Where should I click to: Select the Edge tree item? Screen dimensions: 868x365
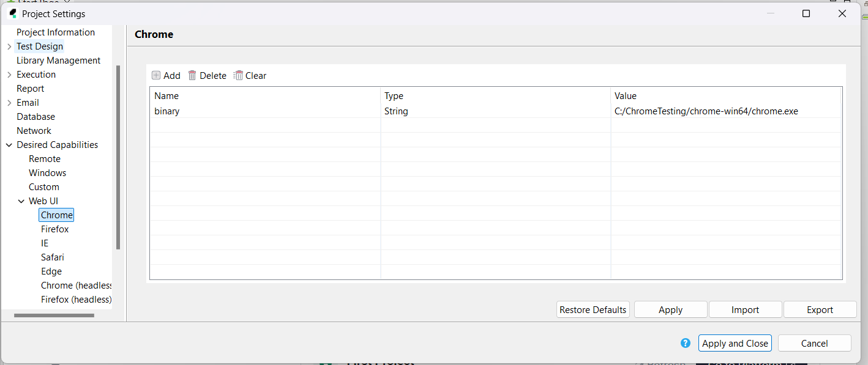coord(51,271)
